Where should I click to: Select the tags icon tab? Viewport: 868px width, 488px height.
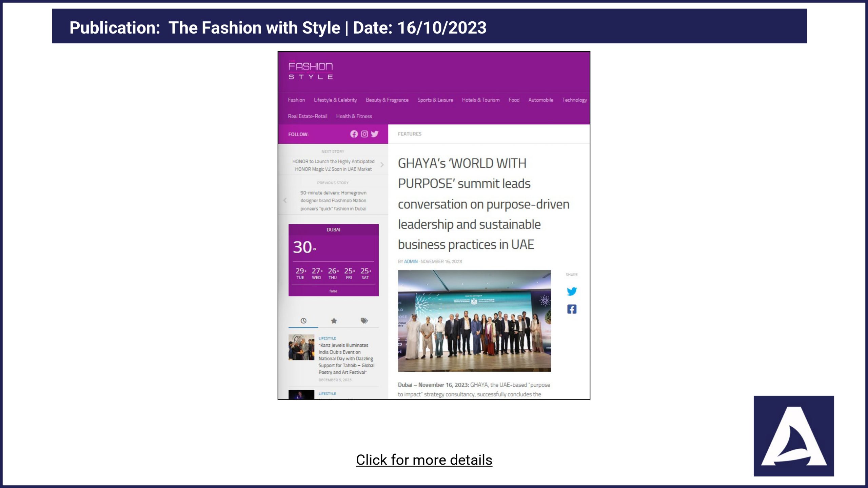point(364,321)
